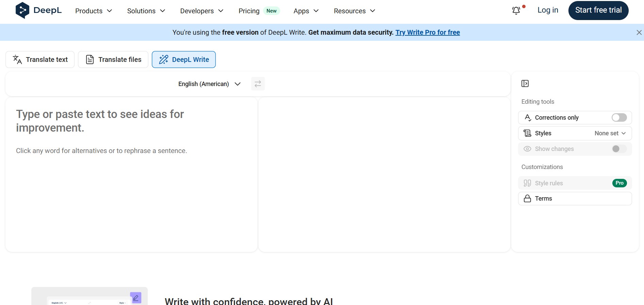644x305 pixels.
Task: Select the DeepL Write tab
Action: coord(184,60)
